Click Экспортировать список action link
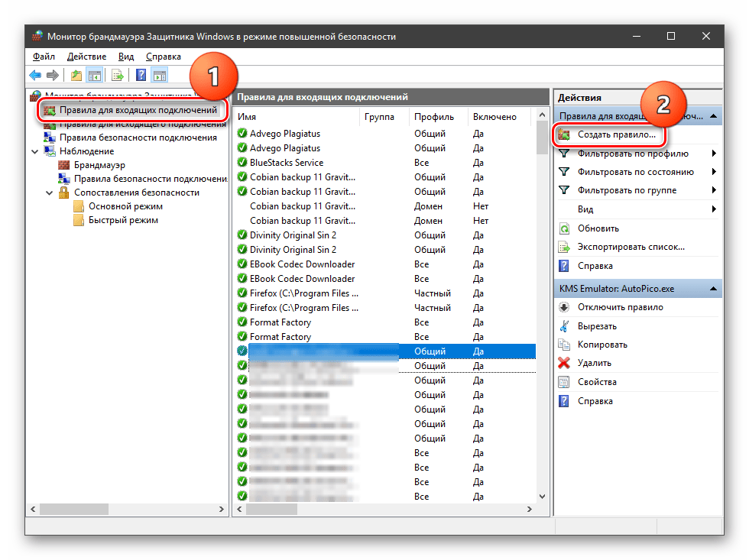This screenshot has height=560, width=749. tap(631, 247)
